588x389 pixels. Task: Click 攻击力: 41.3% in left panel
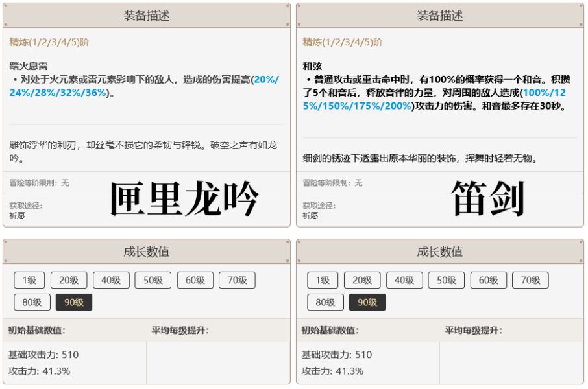[x=40, y=371]
